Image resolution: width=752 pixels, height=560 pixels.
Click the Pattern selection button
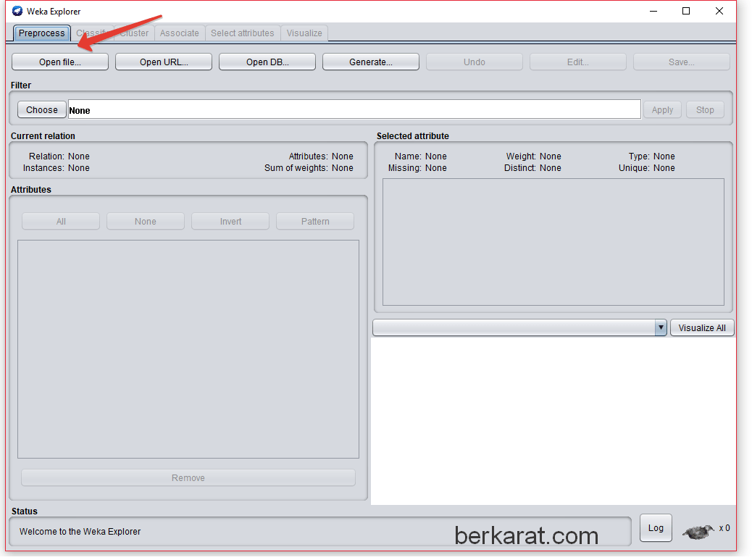[x=315, y=221]
